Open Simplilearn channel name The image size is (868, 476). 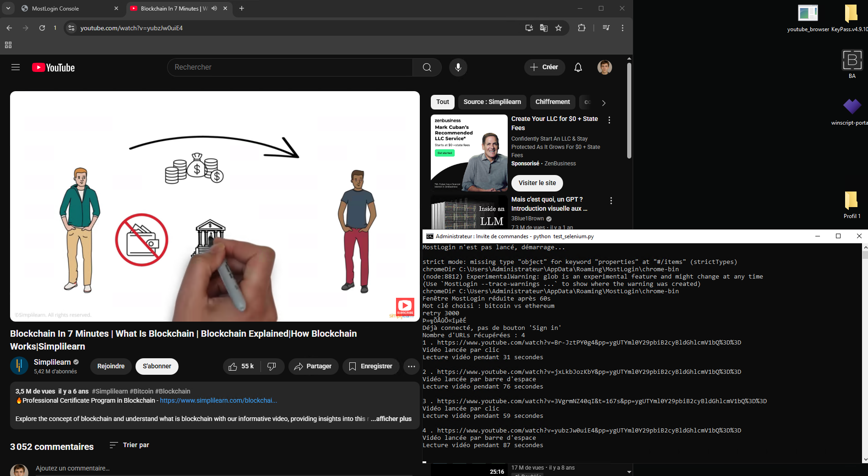pyautogui.click(x=52, y=362)
